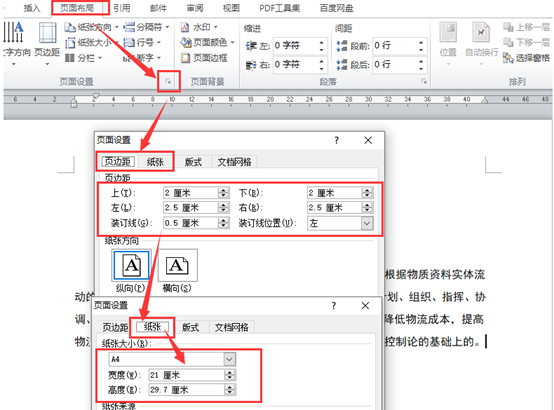554x410 pixels.
Task: Open the 版式 tab in upper dialog
Action: click(193, 162)
